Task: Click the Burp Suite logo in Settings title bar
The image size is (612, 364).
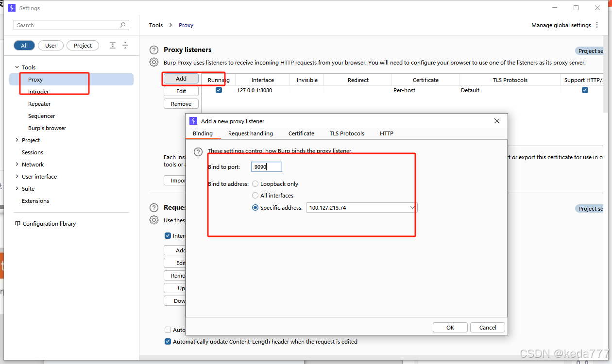Action: tap(12, 8)
